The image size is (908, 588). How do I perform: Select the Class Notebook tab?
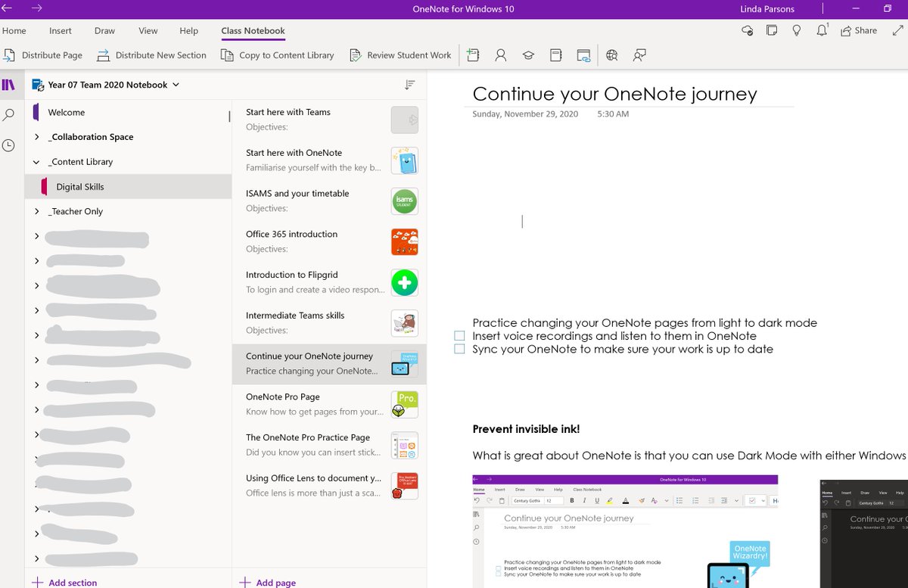coord(253,31)
